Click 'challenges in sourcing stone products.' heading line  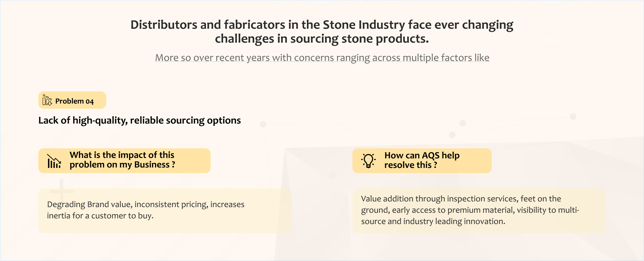point(322,39)
